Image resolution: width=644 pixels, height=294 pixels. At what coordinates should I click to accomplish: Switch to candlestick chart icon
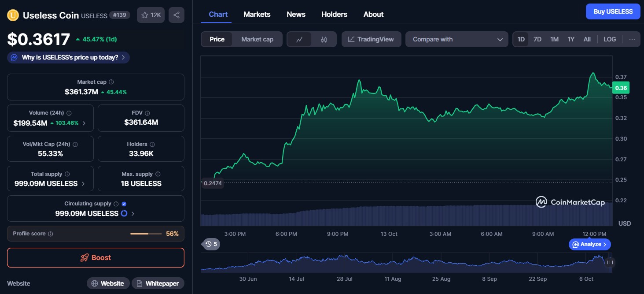pyautogui.click(x=324, y=39)
